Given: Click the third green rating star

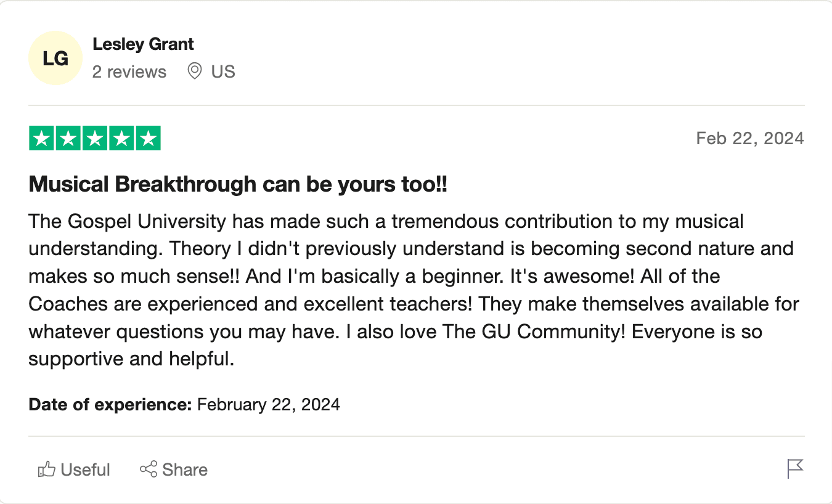Looking at the screenshot, I should click(95, 138).
